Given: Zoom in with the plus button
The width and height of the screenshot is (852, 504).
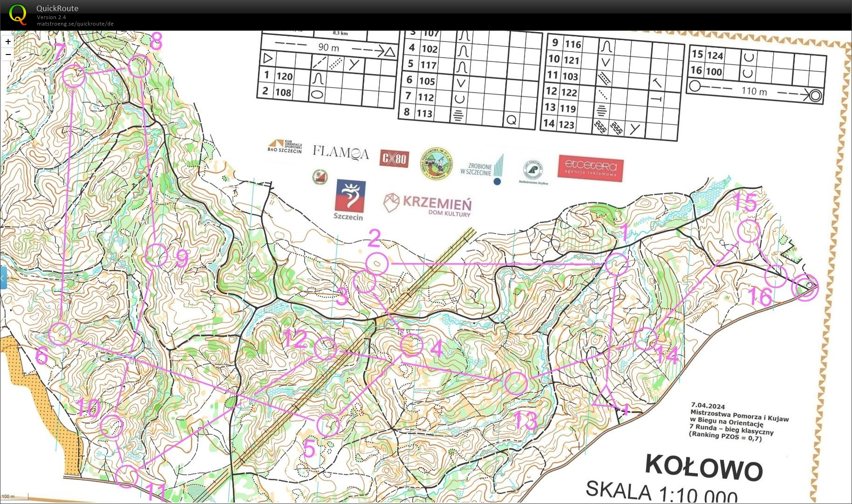Looking at the screenshot, I should point(8,42).
